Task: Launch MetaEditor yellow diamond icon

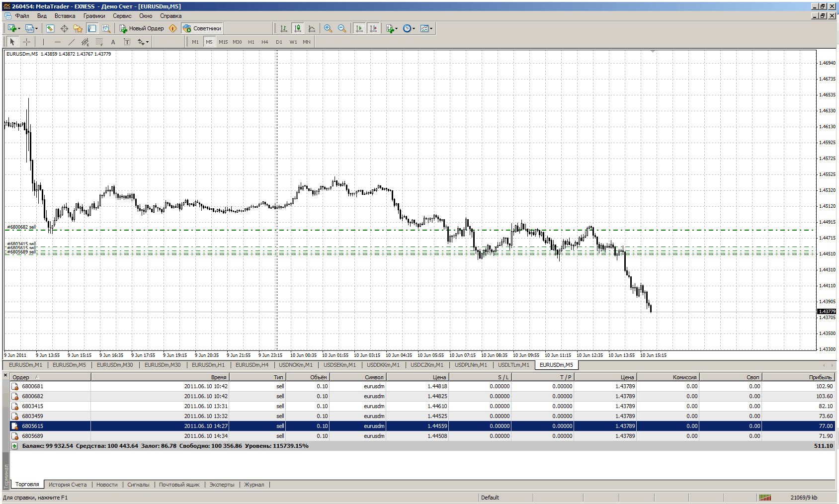Action: [x=173, y=28]
